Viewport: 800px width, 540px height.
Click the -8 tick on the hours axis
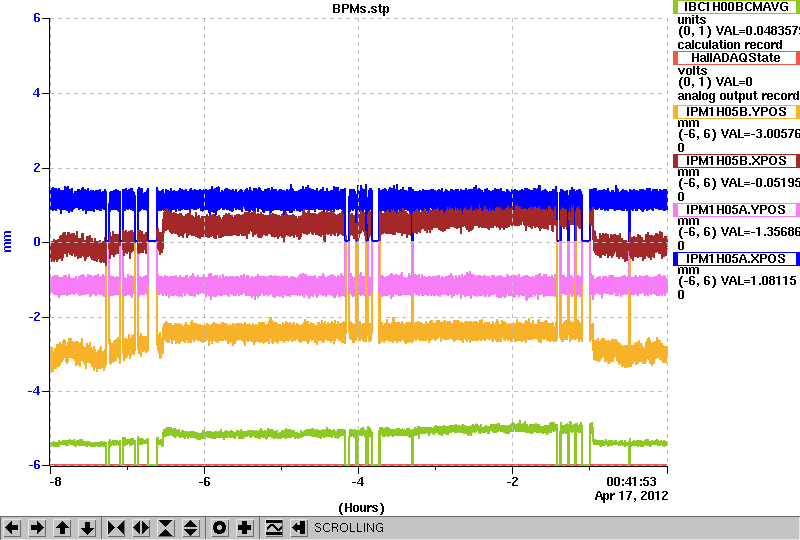55,482
